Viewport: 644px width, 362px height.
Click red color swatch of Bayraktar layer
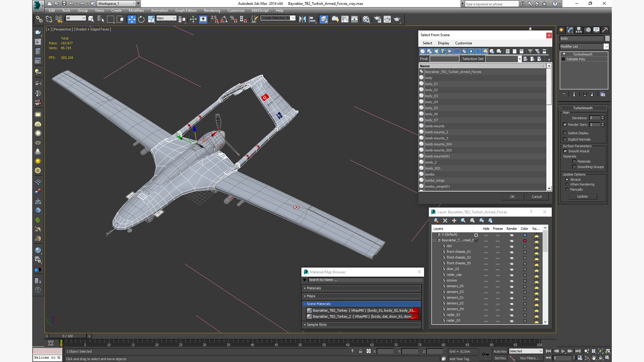[525, 241]
